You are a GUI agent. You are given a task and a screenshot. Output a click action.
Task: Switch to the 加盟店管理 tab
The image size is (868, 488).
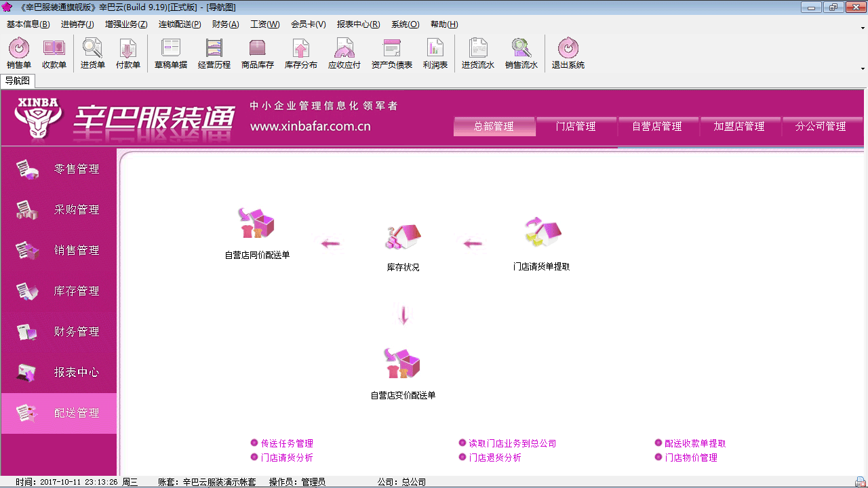click(739, 127)
